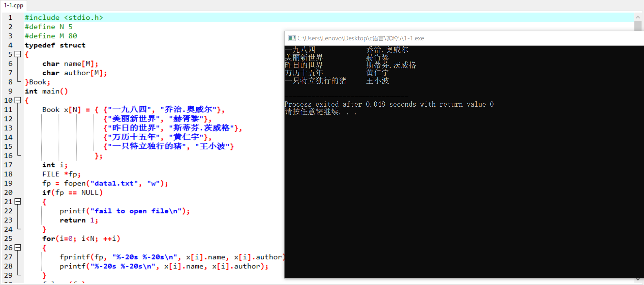The image size is (644, 285).
Task: Switch to the 1-1.cpp editor tab
Action: (14, 5)
